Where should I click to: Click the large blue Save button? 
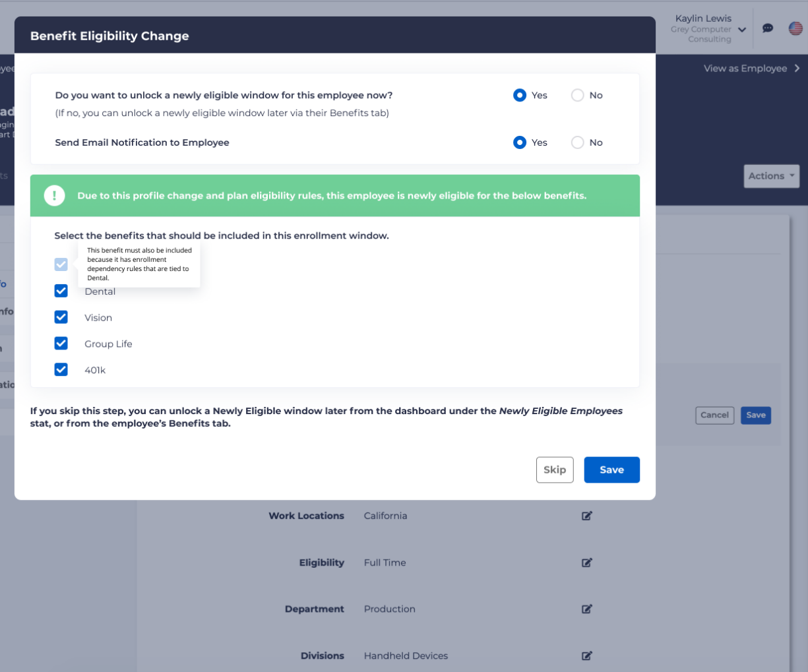(611, 470)
